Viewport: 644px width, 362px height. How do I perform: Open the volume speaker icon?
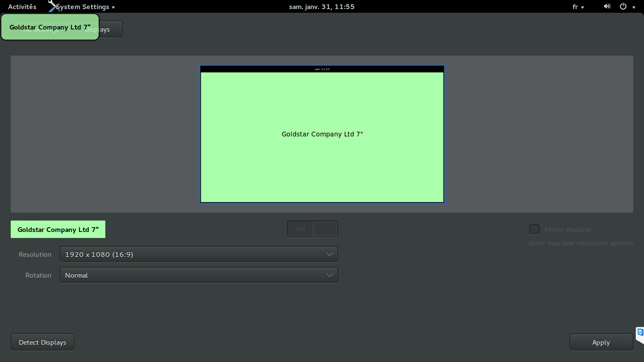607,6
